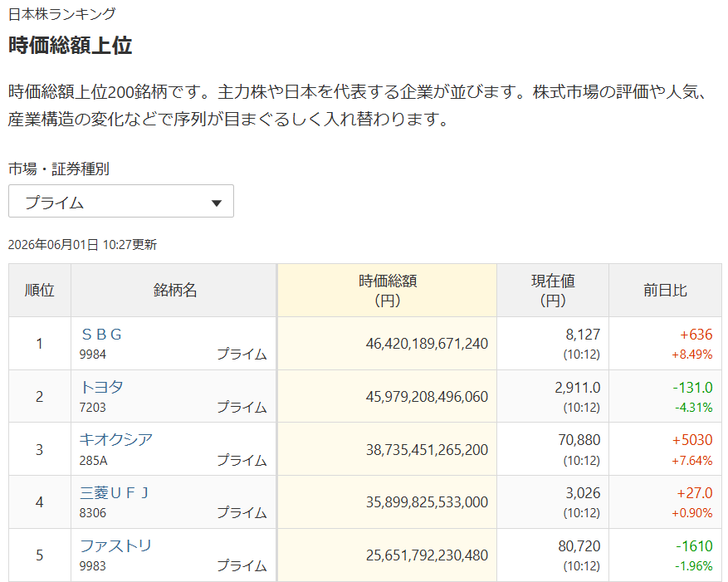
Task: Click the 現在値(円) column header
Action: point(553,291)
